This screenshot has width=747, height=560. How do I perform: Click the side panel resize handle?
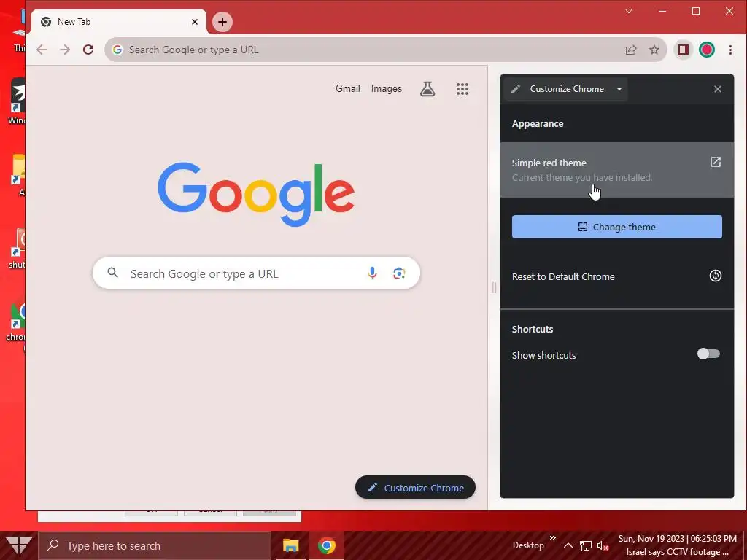494,287
